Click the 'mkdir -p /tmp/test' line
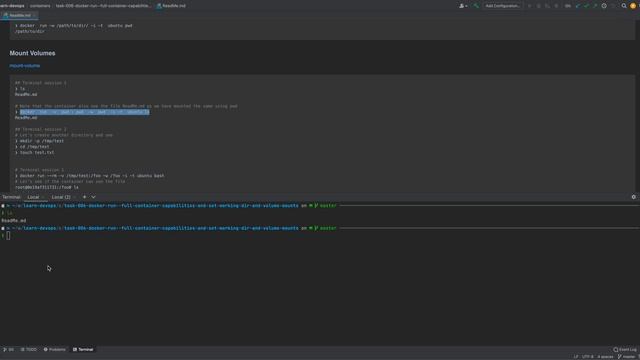The width and height of the screenshot is (640, 360). [x=42, y=141]
